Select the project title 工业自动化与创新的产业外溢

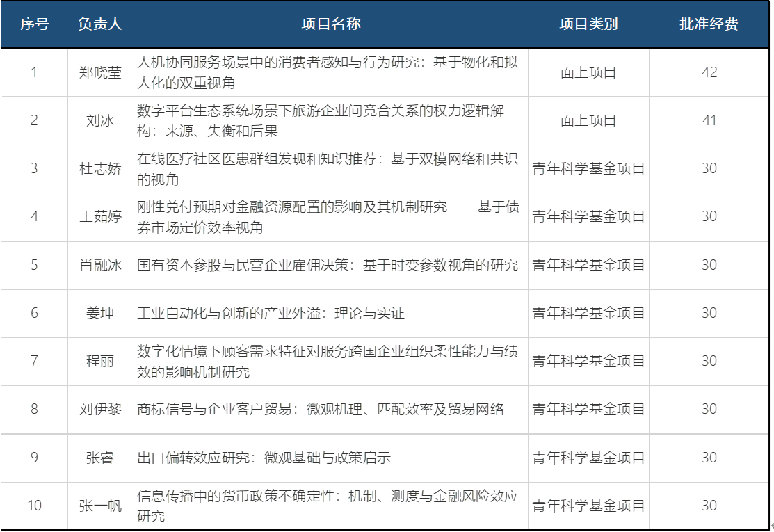tap(271, 313)
